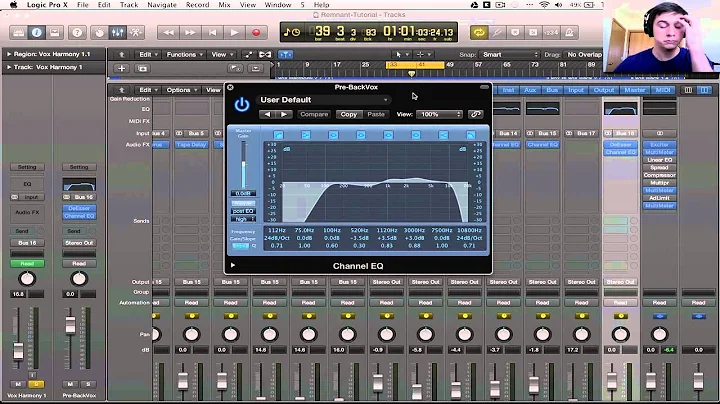
Task: Click DeEsser plugin slot in inspector strip
Action: [x=79, y=208]
